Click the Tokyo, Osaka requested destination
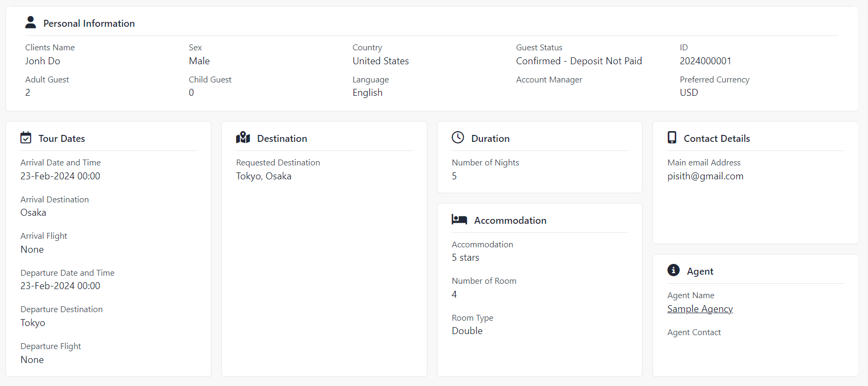868x386 pixels. coord(263,176)
